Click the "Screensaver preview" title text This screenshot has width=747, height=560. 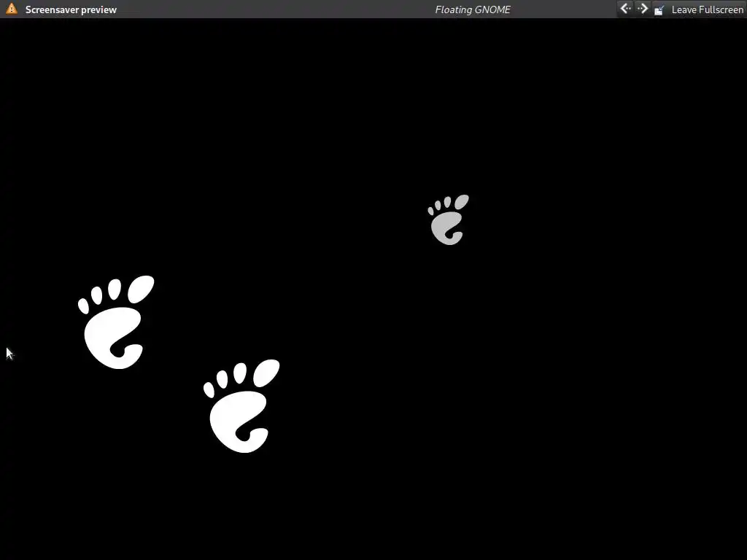tap(71, 9)
